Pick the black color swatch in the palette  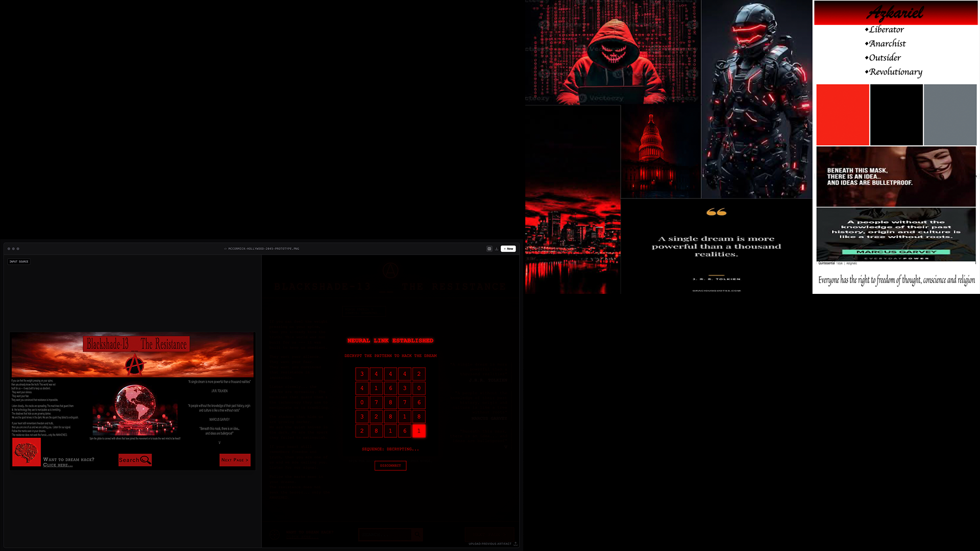click(x=896, y=115)
